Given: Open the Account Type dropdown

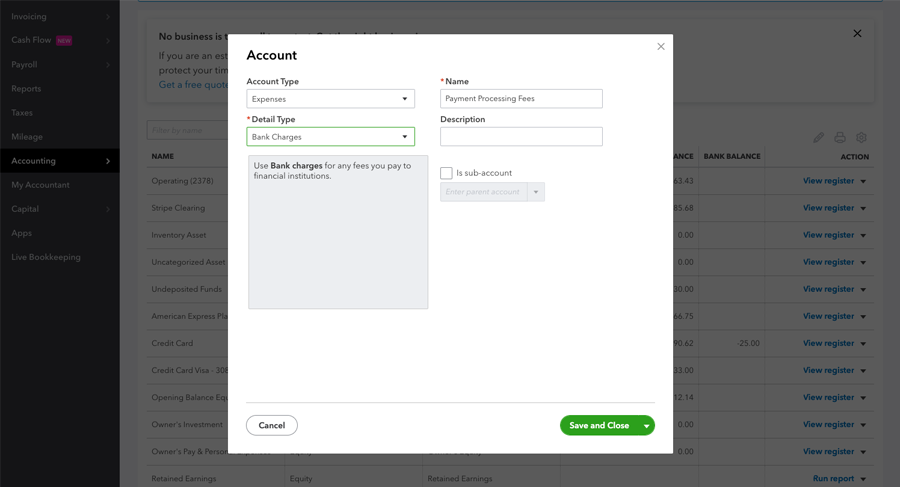Looking at the screenshot, I should point(330,99).
